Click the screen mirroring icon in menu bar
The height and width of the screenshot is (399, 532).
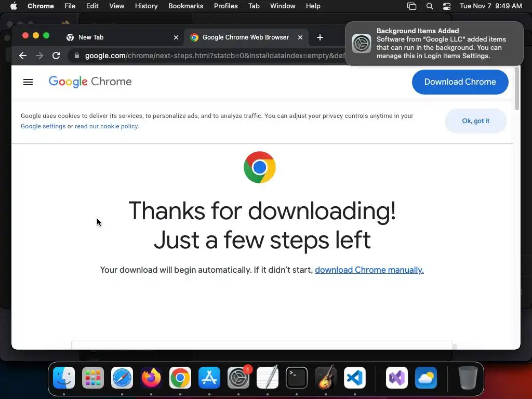411,6
